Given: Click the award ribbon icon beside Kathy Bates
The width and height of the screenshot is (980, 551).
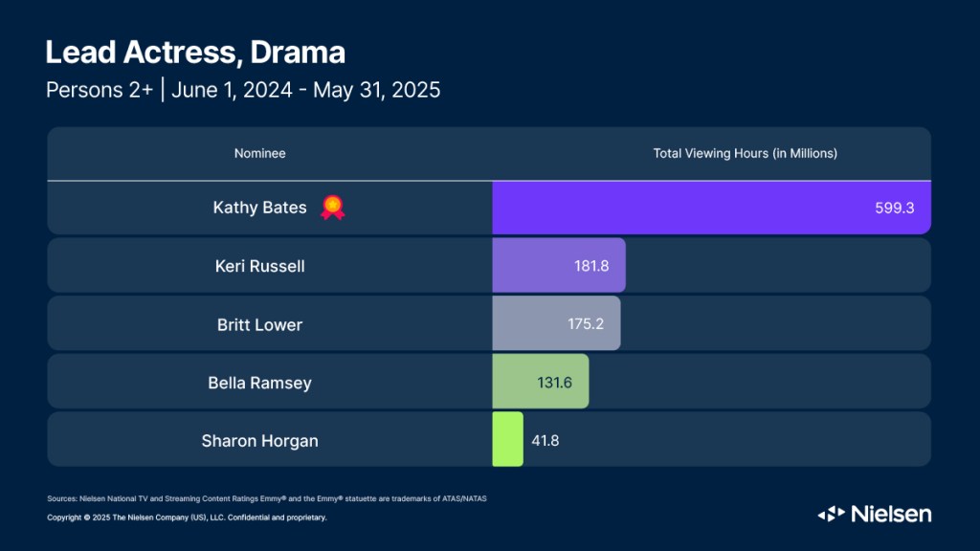Looking at the screenshot, I should [332, 207].
